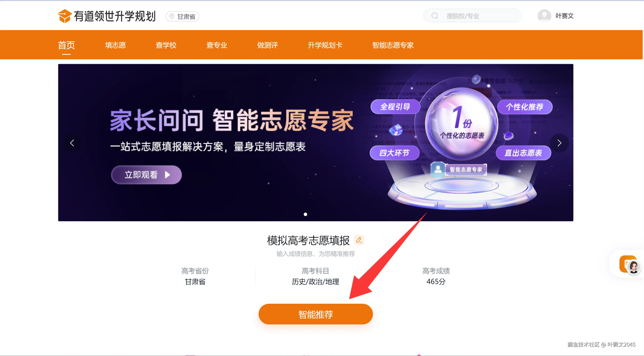Click the 历史/政治/地理 subject value

(316, 282)
